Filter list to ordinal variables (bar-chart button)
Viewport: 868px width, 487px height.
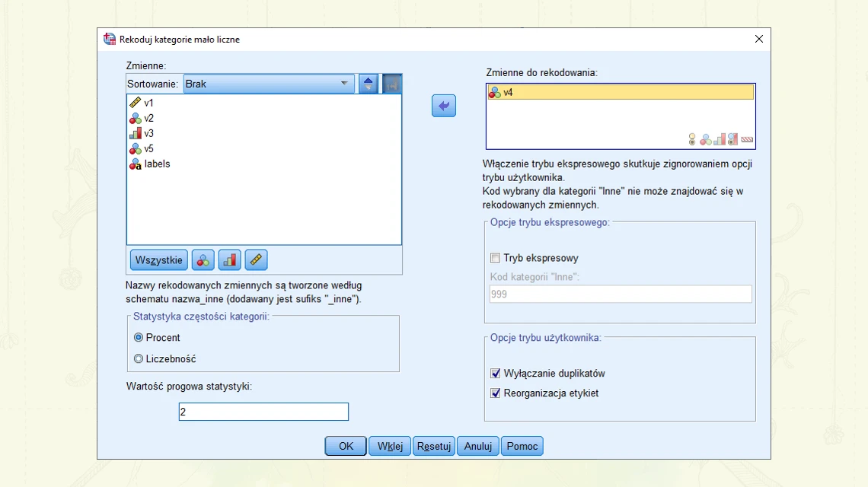pyautogui.click(x=230, y=260)
